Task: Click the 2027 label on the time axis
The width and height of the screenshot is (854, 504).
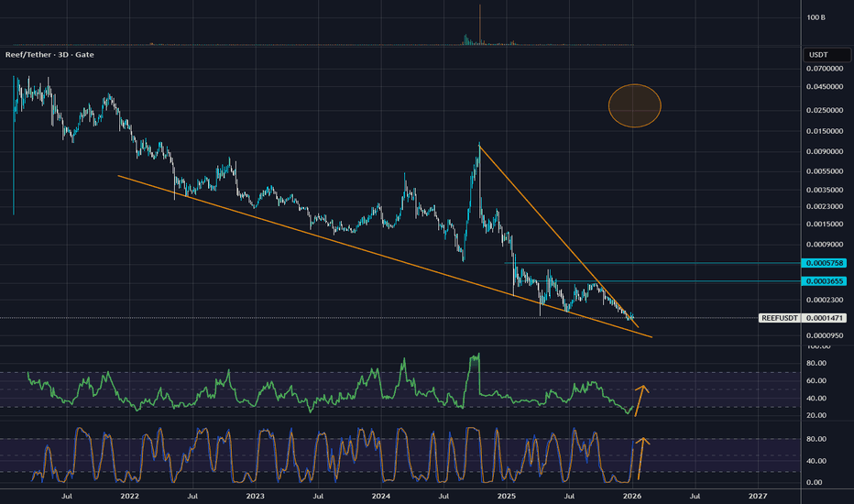Action: [x=758, y=496]
